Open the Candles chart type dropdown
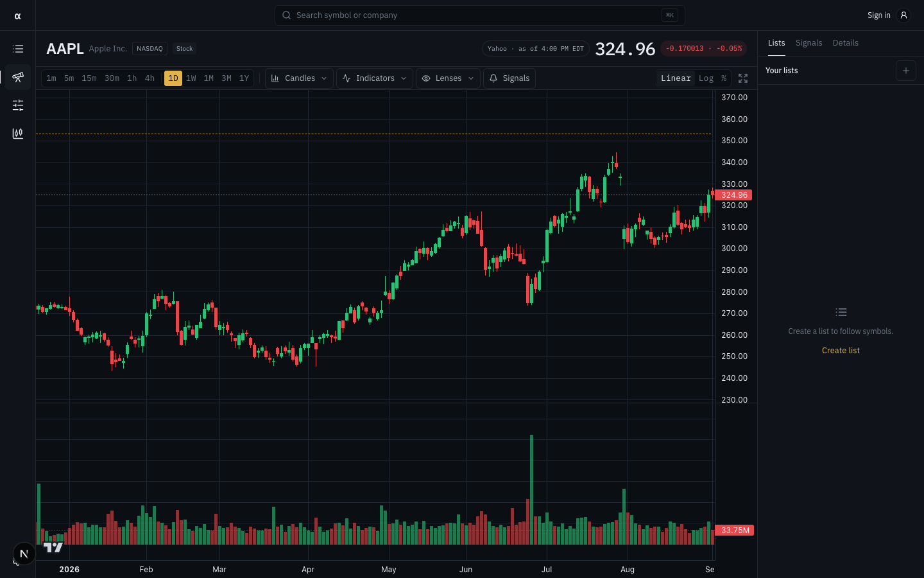The image size is (924, 578). tap(299, 78)
